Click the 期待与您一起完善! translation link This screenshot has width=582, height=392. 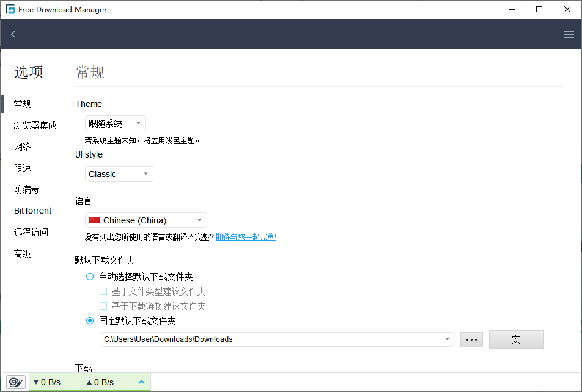(x=246, y=237)
